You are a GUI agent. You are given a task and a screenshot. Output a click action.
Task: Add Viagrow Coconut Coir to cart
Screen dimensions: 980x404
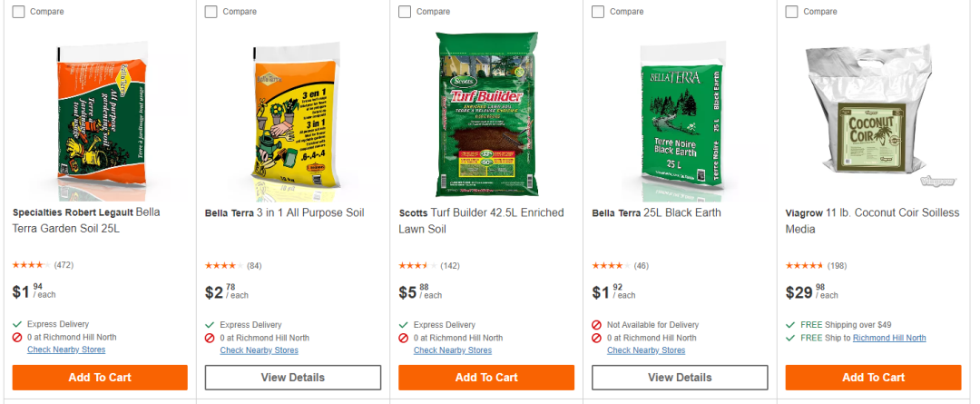pyautogui.click(x=873, y=378)
